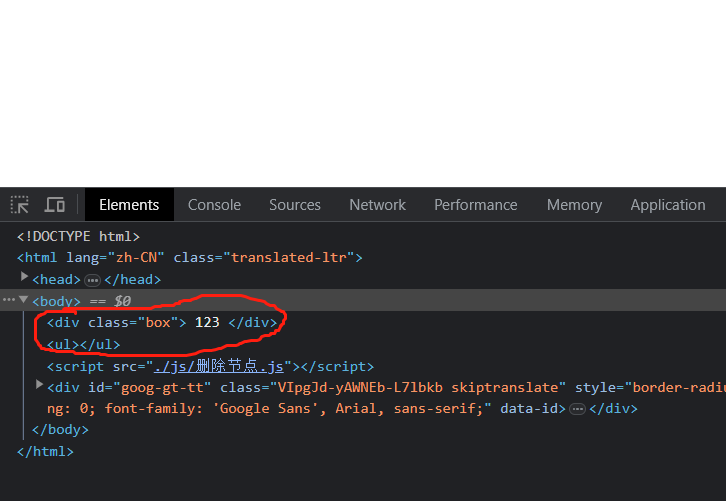Click the "translated-ltr" class value
This screenshot has width=726, height=501.
click(x=288, y=257)
